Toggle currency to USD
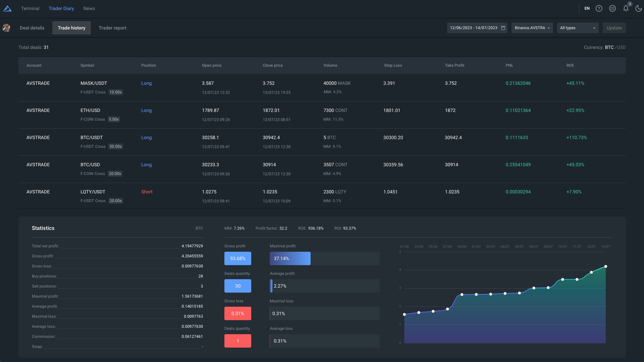 point(622,48)
